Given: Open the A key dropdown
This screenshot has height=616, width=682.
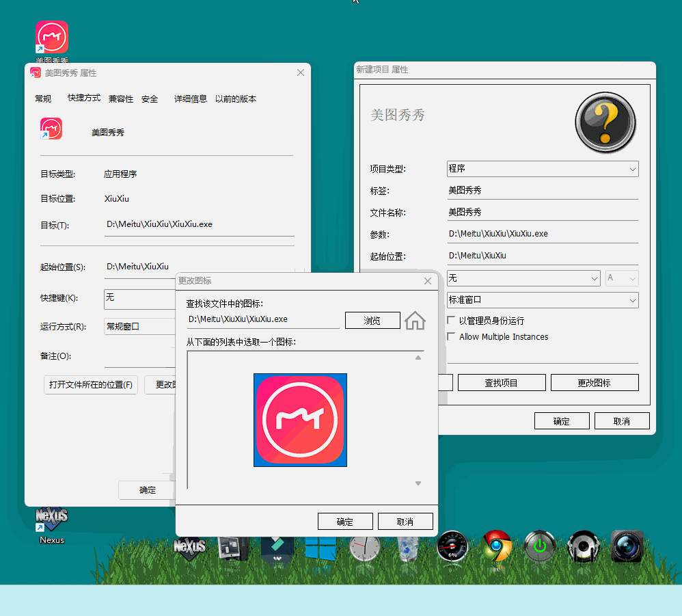Looking at the screenshot, I should click(x=622, y=278).
